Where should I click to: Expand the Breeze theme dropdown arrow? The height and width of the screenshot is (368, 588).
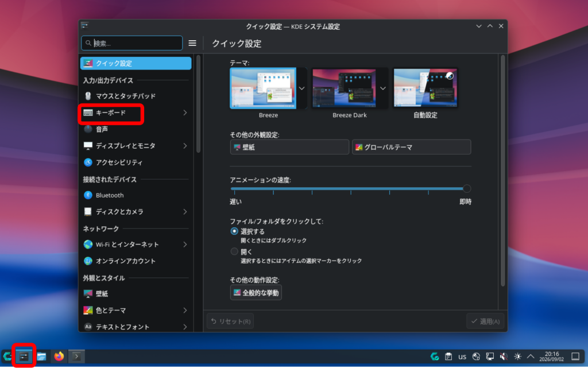[x=302, y=88]
